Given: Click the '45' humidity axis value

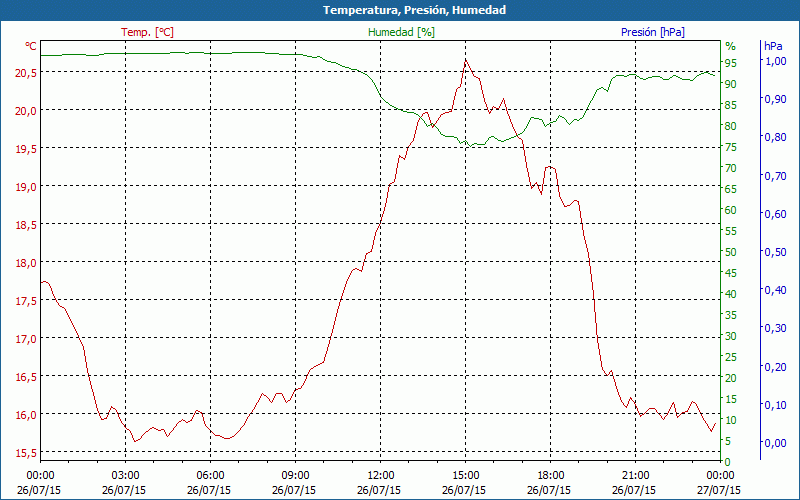Looking at the screenshot, I should pyautogui.click(x=731, y=273).
